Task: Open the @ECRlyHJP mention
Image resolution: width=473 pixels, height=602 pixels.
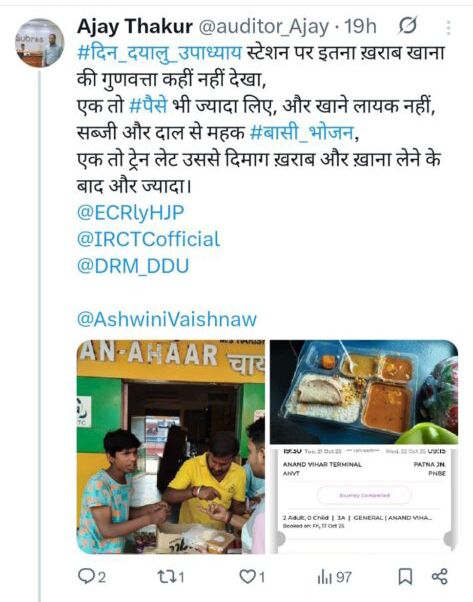Action: (x=131, y=212)
